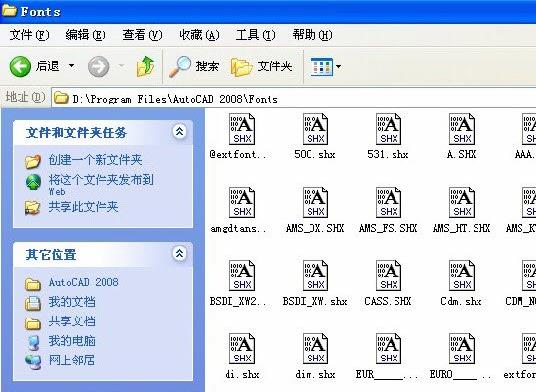Select the 500.shx file icon

[315, 129]
